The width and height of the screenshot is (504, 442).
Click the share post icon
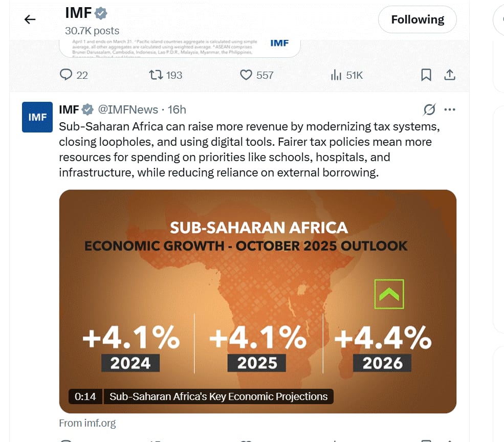tap(450, 75)
